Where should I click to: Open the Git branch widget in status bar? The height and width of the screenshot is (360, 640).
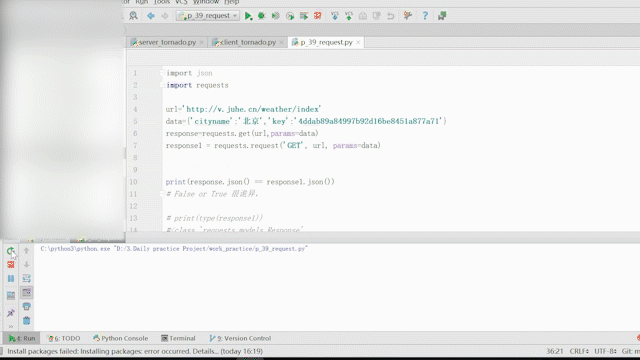[631, 351]
